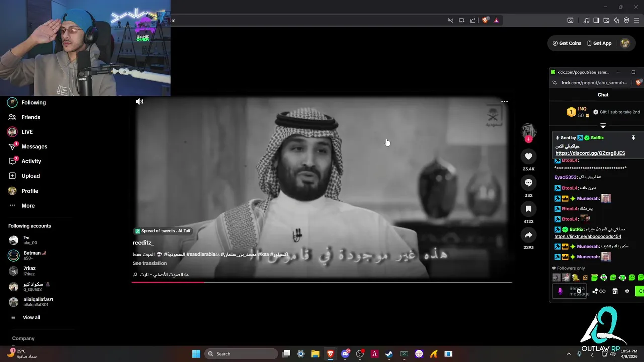
Task: Open TikTok profile avatar menu
Action: tap(625, 43)
